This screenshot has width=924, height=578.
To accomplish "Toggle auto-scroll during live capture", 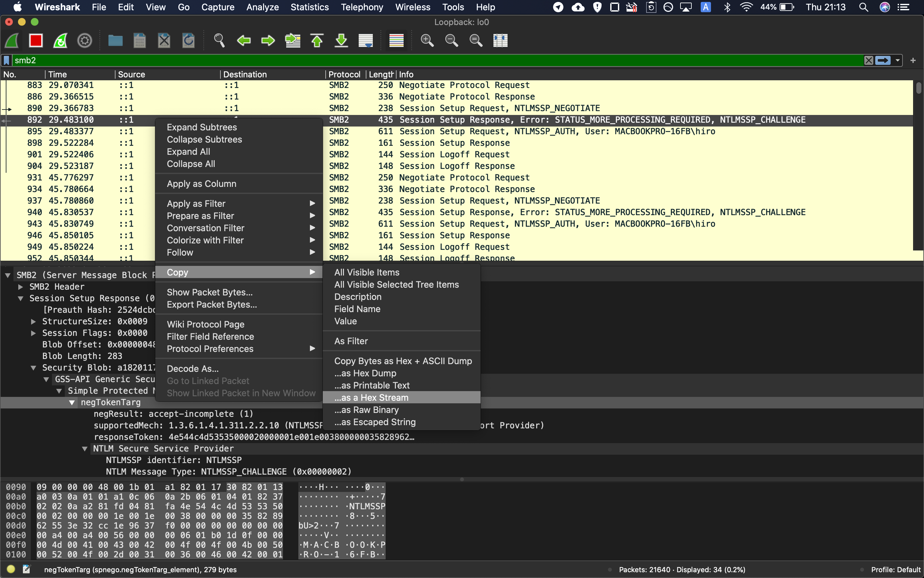I will click(x=366, y=40).
